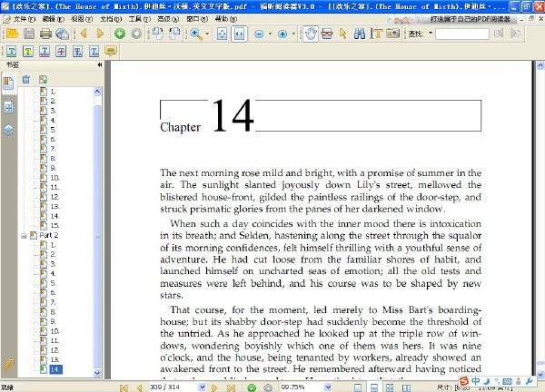Open the page number dropdown
The image size is (545, 392).
(x=202, y=387)
